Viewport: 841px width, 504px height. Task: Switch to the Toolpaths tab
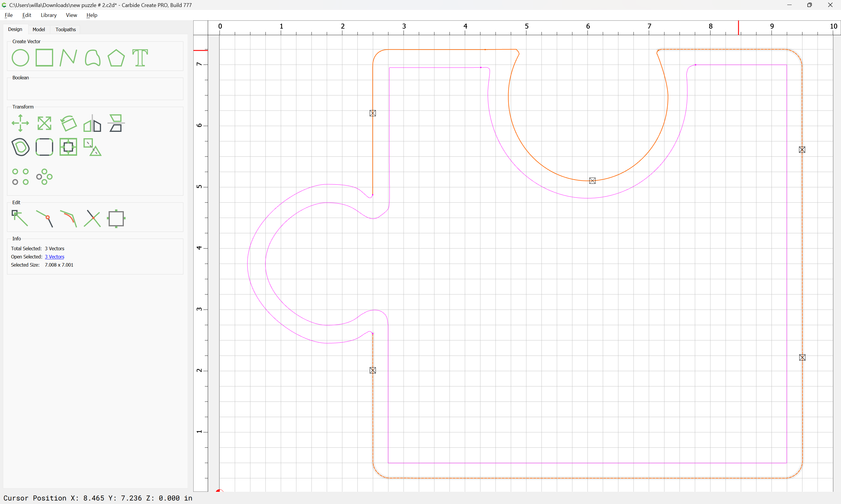(x=66, y=29)
